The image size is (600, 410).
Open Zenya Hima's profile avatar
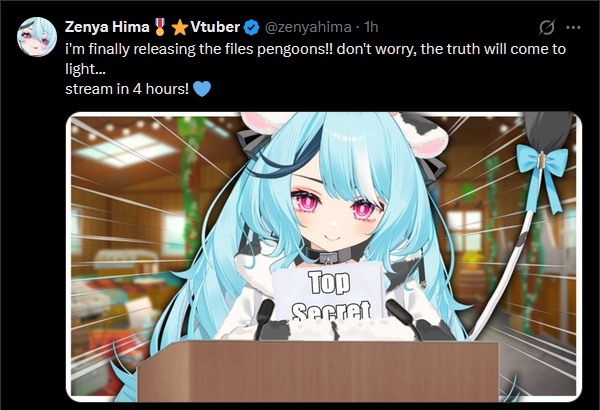point(37,37)
